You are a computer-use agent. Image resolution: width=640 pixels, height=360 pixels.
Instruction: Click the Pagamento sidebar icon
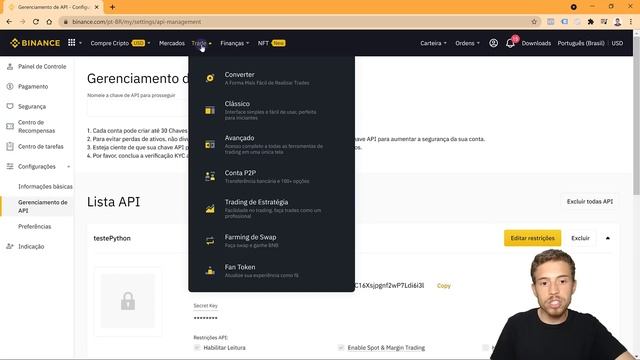[x=10, y=86]
